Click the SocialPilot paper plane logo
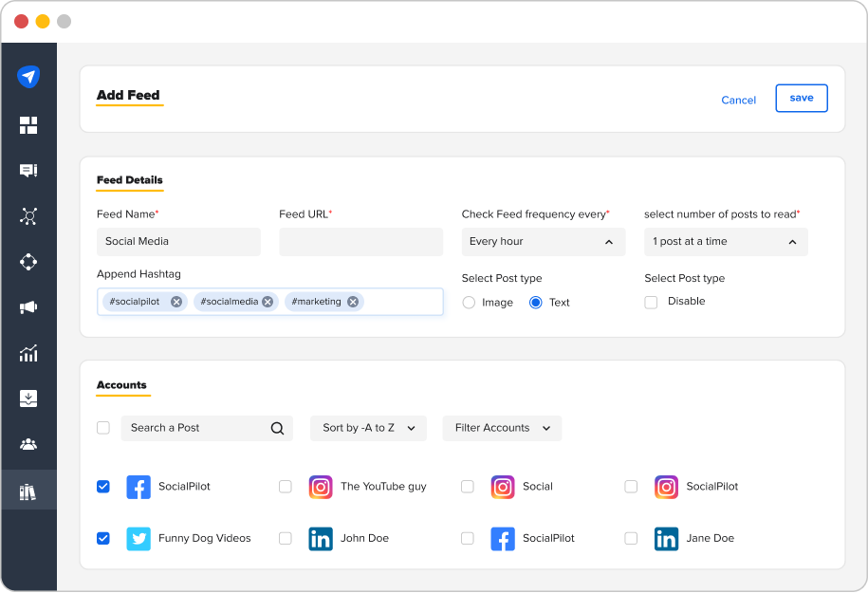The width and height of the screenshot is (868, 593). tap(28, 77)
